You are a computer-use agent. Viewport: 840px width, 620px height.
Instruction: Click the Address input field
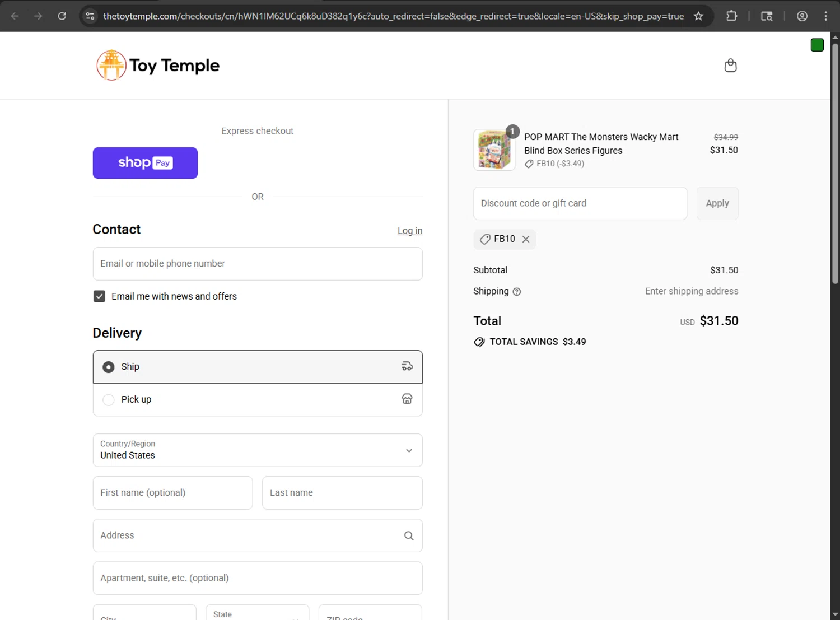pyautogui.click(x=258, y=535)
